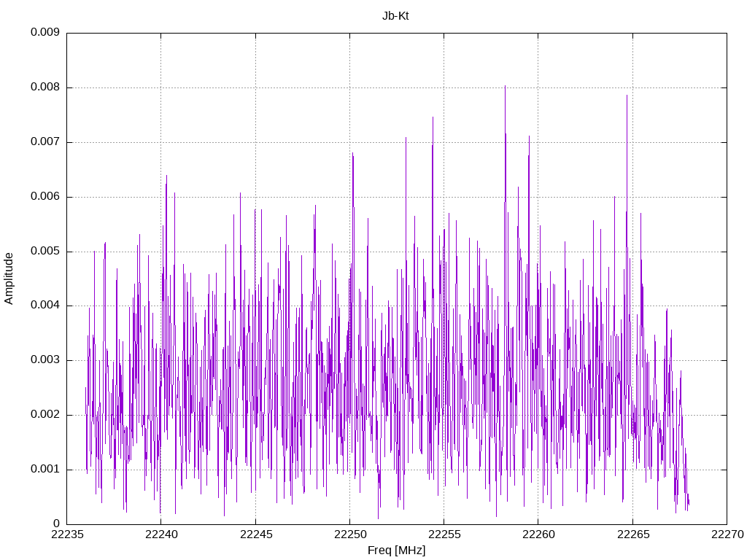Click the 0.009 y-axis tick label
Image resolution: width=747 pixels, height=560 pixels.
tap(45, 32)
